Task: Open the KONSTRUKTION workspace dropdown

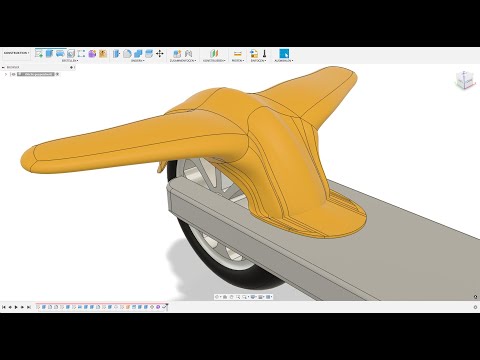Action: [16, 53]
